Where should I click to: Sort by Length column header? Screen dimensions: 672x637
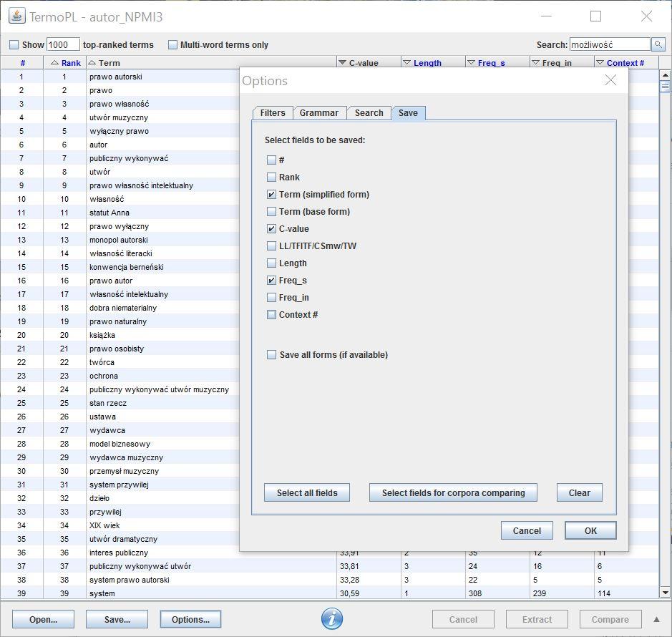click(x=433, y=62)
